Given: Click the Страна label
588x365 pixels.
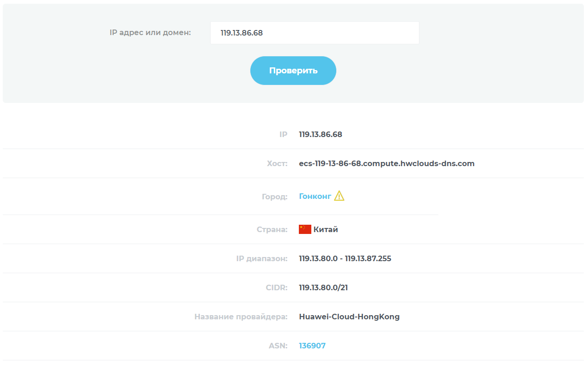Looking at the screenshot, I should point(272,229).
